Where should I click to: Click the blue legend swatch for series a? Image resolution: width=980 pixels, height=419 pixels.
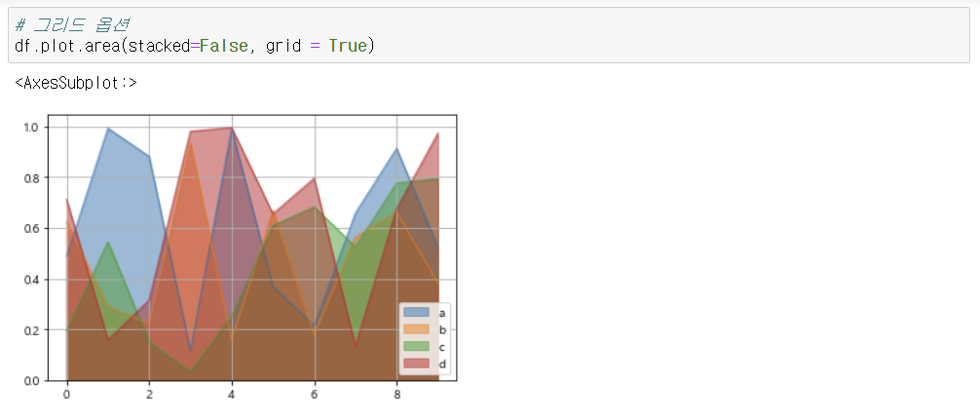tap(416, 313)
